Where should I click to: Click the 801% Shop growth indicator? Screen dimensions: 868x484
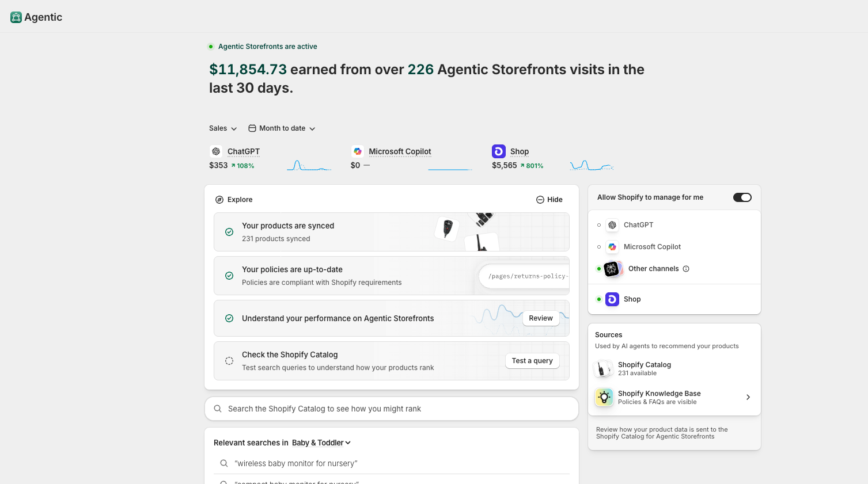coord(532,166)
